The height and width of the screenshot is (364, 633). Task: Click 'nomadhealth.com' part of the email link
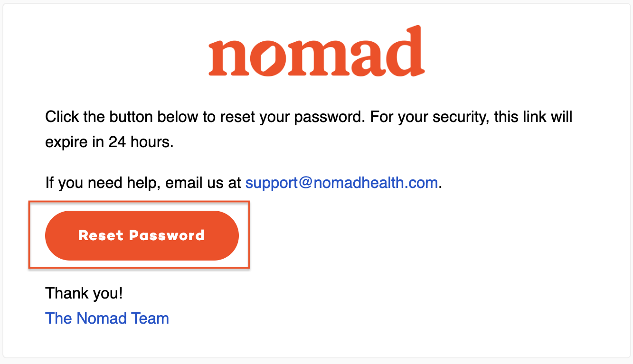376,183
